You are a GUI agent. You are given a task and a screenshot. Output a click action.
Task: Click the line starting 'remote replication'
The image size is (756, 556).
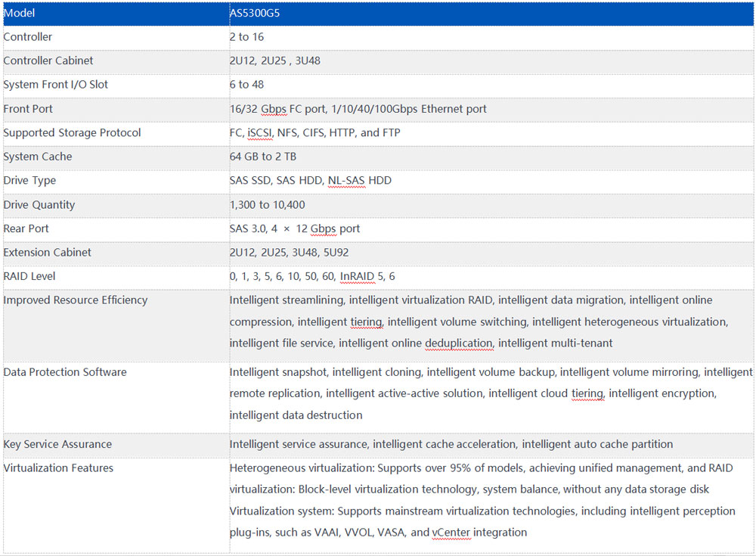point(473,394)
